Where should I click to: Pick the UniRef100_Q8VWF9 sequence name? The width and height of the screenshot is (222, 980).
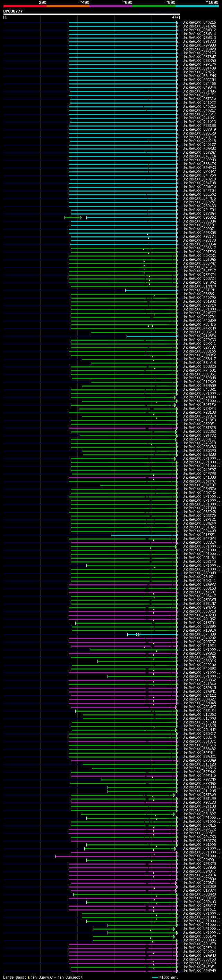pos(199,130)
